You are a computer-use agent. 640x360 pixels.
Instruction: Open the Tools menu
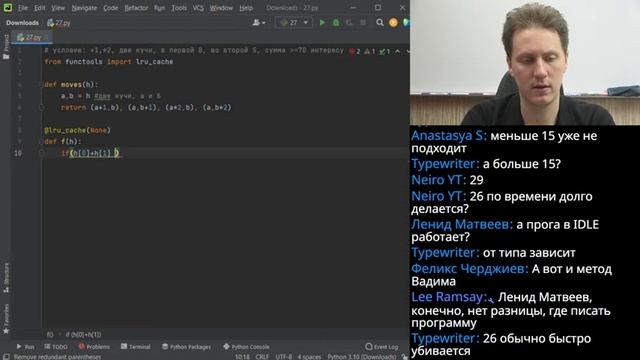(x=179, y=8)
